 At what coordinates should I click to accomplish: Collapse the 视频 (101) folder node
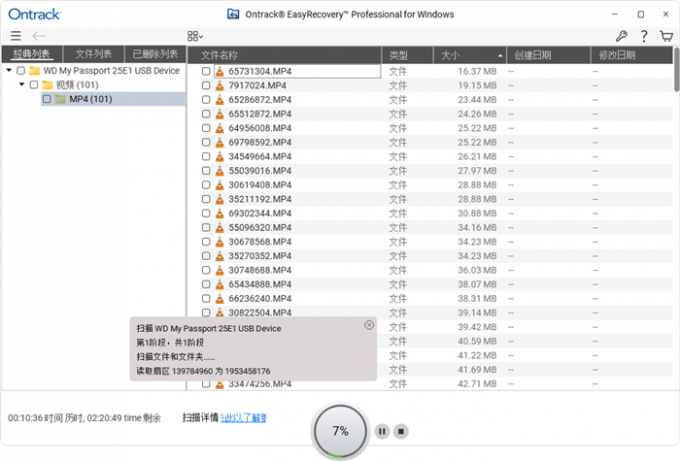point(22,84)
